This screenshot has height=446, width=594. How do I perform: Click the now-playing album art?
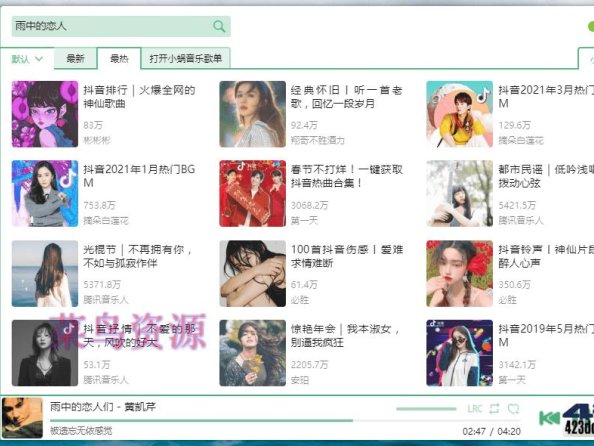(x=22, y=418)
